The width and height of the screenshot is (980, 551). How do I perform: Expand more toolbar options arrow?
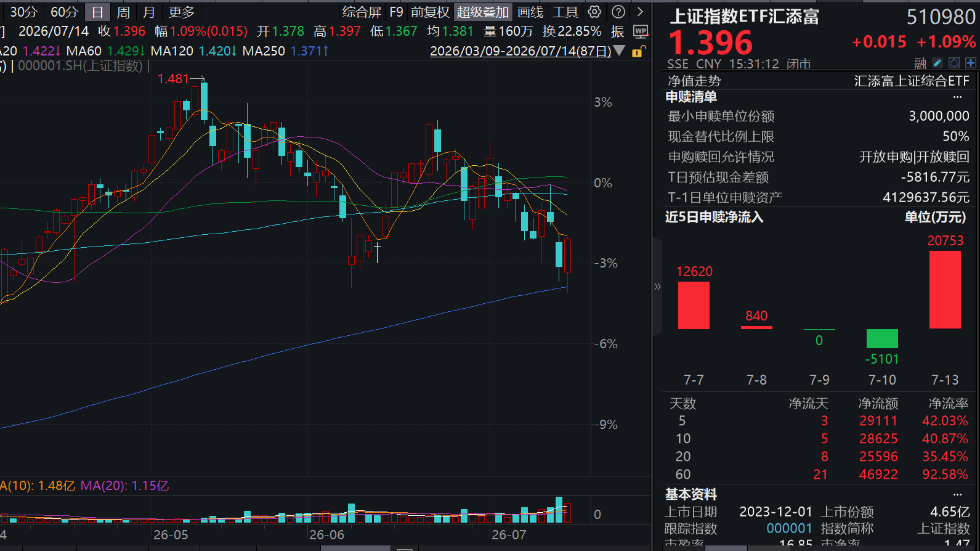pyautogui.click(x=640, y=12)
